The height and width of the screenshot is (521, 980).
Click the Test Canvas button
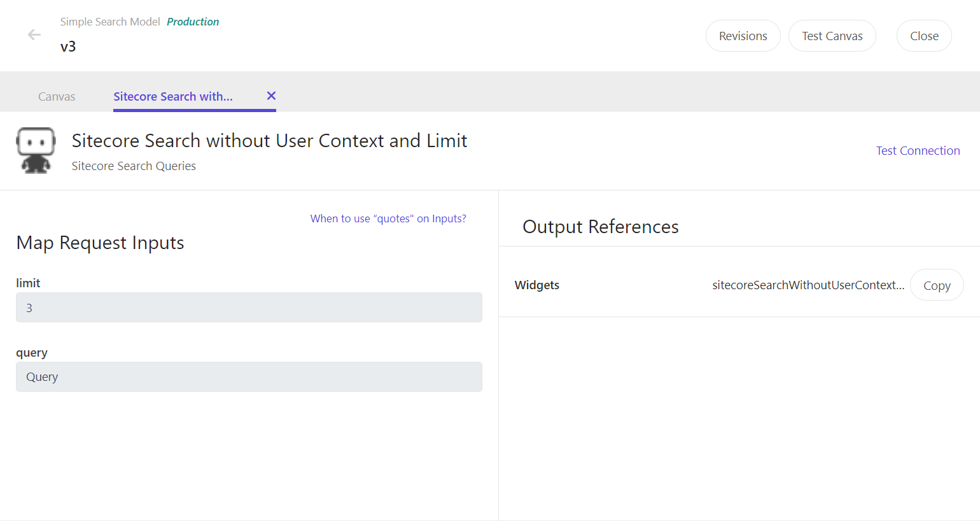tap(832, 36)
